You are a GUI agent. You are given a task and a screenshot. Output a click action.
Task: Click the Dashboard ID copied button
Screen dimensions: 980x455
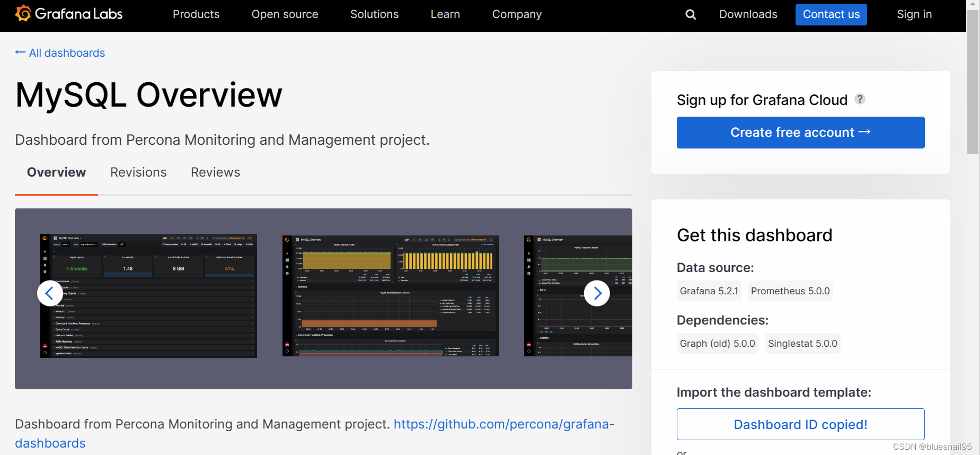800,424
